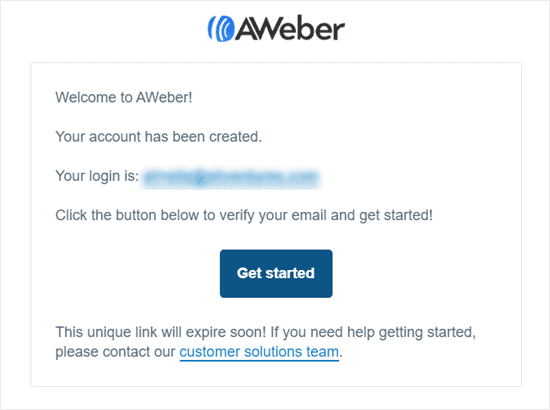Click 'If you need help getting started' text
Viewport: 550px width, 410px height.
373,332
